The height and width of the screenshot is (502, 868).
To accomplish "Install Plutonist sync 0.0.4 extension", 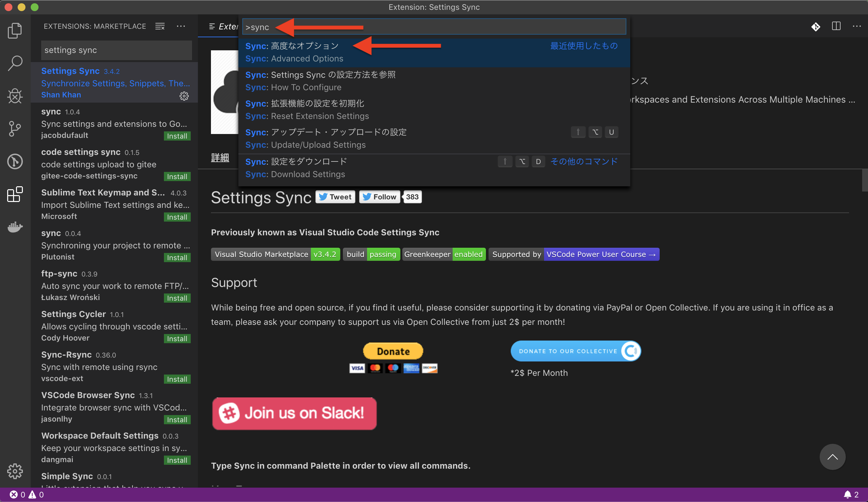I will tap(177, 258).
